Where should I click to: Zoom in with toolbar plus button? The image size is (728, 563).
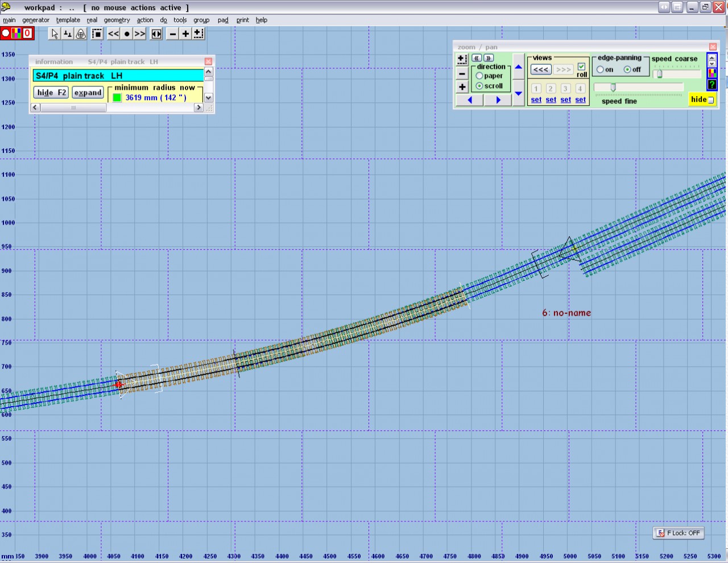[185, 34]
